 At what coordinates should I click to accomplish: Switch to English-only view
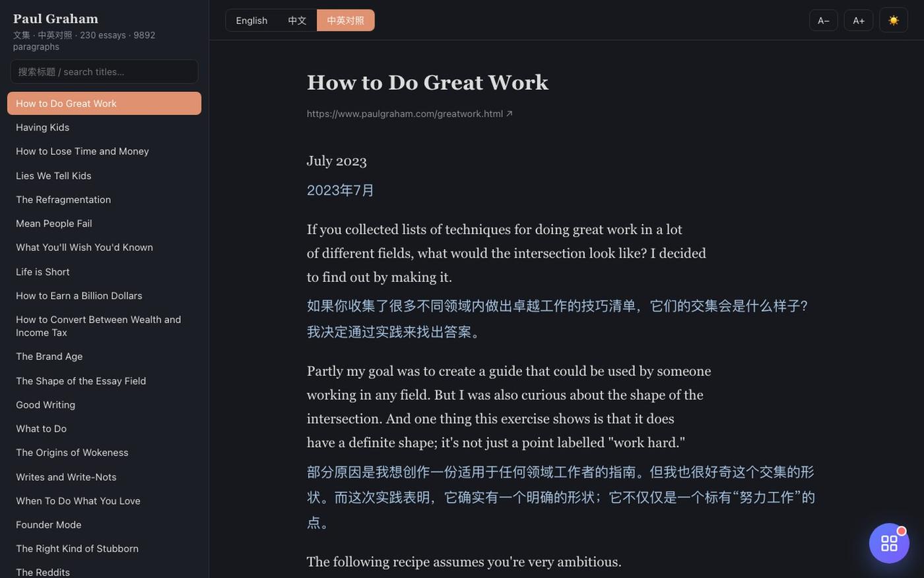(x=251, y=20)
